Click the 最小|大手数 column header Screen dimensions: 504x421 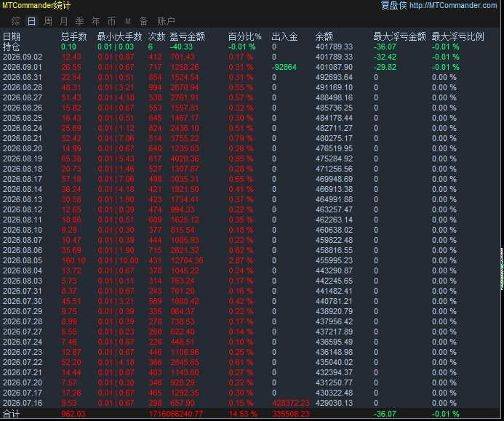coord(119,36)
